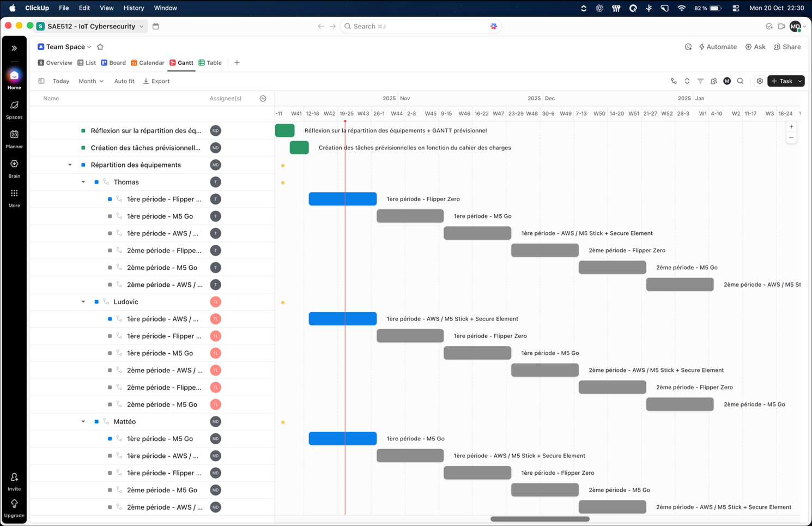
Task: Export the Gantt chart
Action: 156,81
